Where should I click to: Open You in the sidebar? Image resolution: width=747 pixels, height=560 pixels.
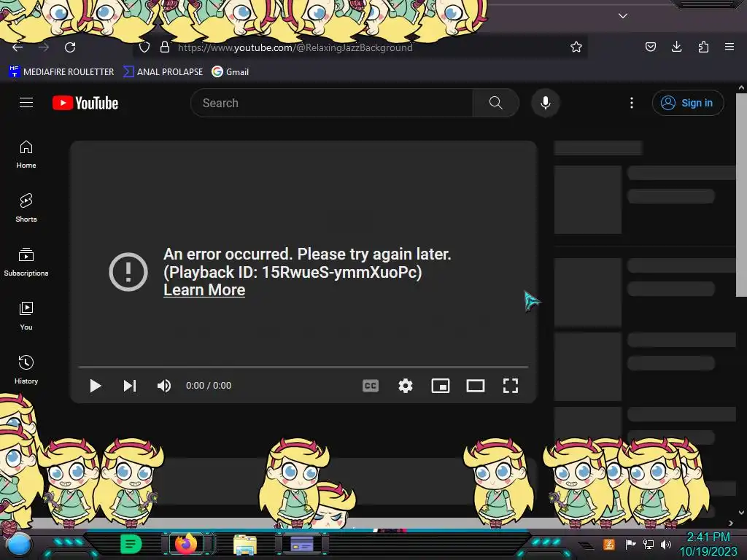click(26, 316)
